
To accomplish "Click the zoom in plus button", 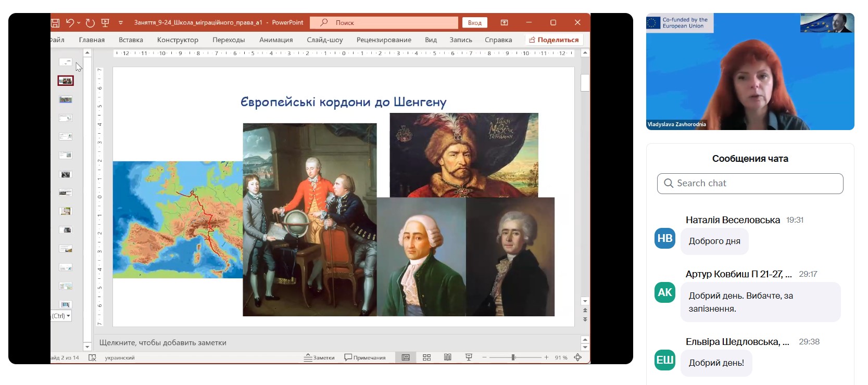I will [546, 357].
